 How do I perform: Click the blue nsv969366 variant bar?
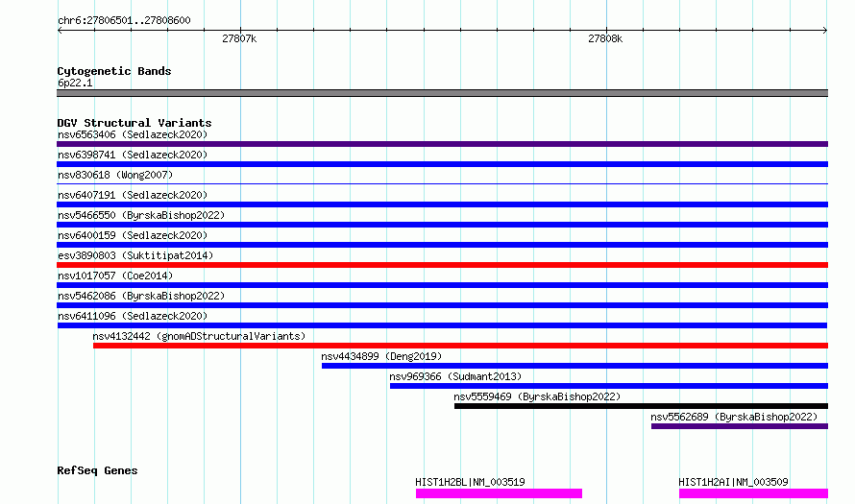coord(609,386)
